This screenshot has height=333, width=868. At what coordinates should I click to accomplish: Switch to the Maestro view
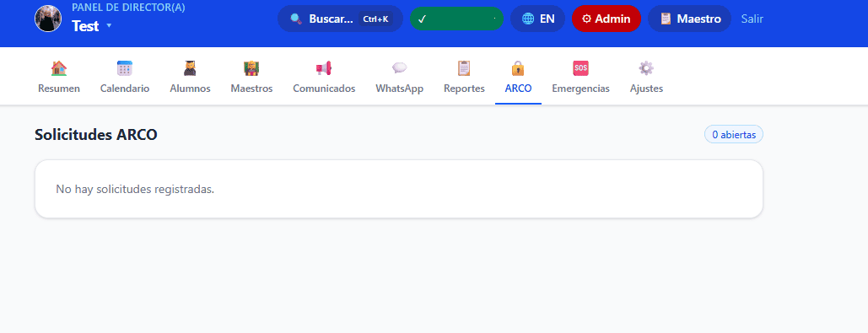click(x=690, y=19)
